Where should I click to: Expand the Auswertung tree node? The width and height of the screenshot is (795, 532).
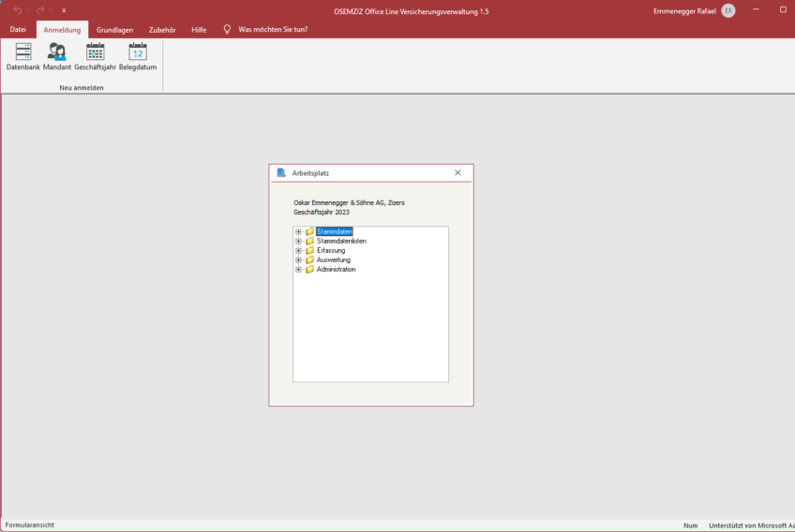[x=298, y=260]
